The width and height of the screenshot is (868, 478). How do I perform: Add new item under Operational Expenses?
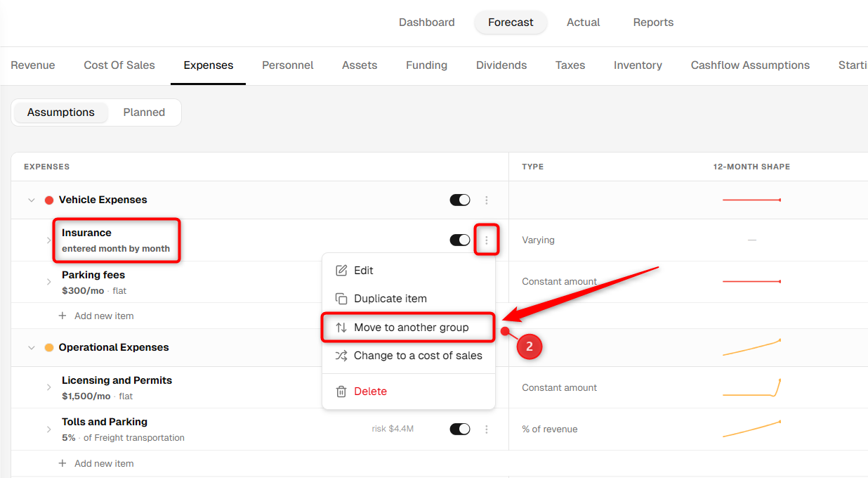96,464
